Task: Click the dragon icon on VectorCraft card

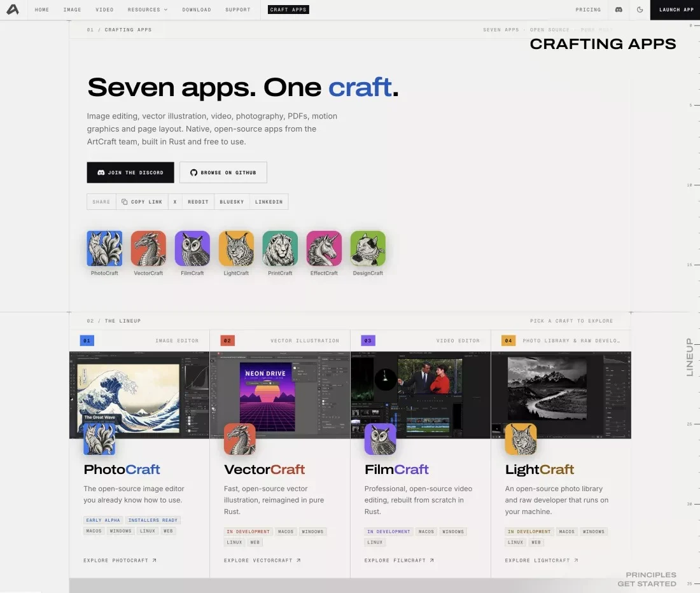Action: point(240,439)
